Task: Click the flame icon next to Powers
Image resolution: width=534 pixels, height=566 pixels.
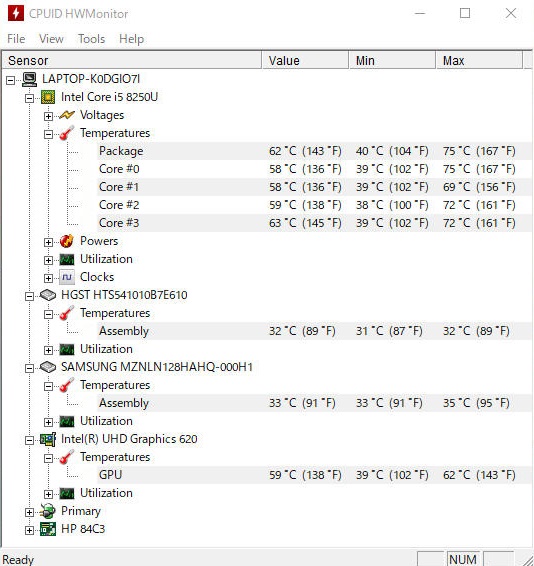Action: 67,241
